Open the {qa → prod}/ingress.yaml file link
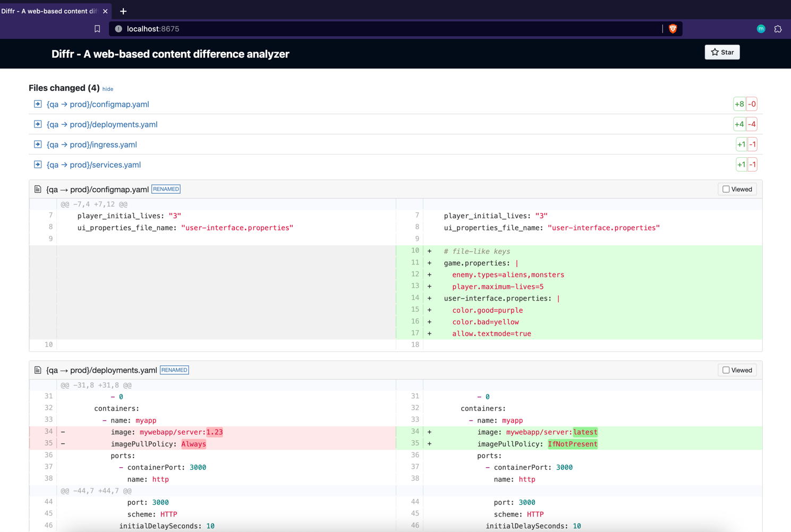 pos(92,144)
